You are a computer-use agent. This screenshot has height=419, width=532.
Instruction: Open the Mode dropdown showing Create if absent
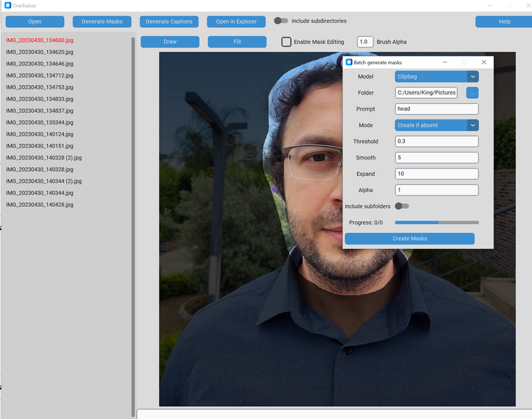point(436,125)
